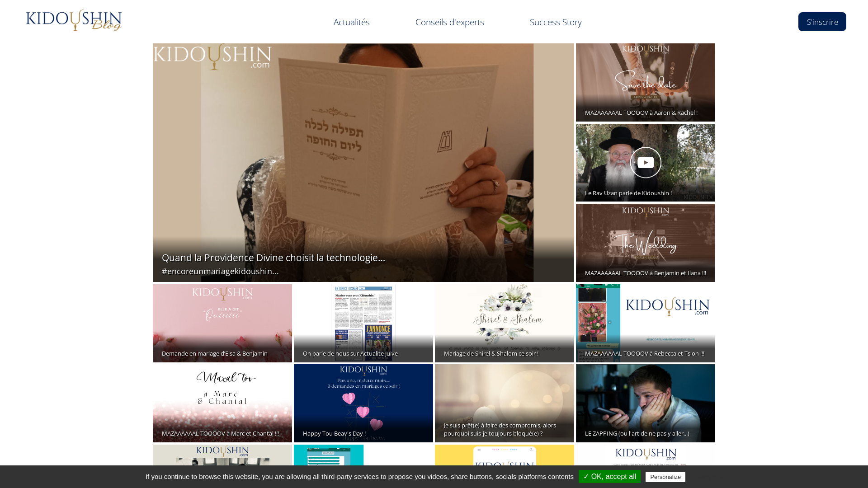Screen dimensions: 868x488
Task: Go to the Success Story section
Action: tap(555, 22)
